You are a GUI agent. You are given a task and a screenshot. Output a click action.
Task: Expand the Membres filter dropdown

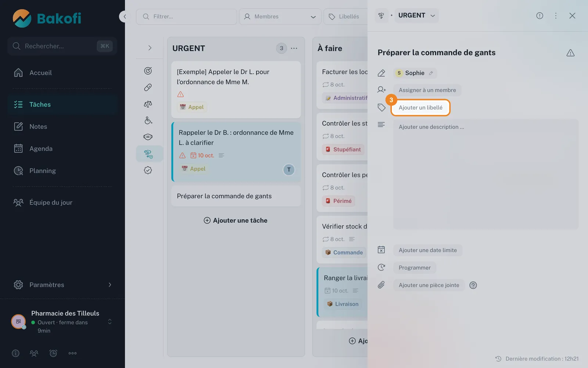point(280,17)
